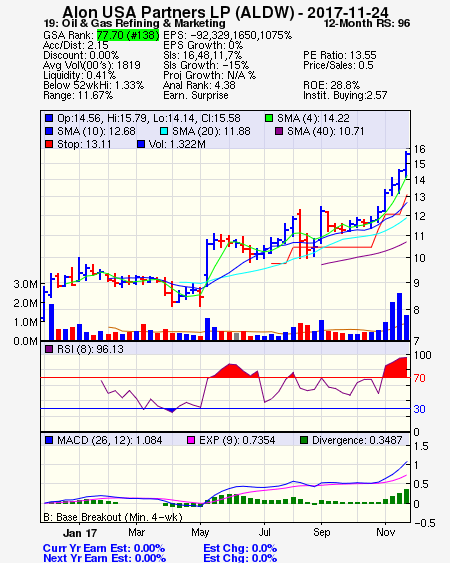This screenshot has height=563, width=450.
Task: Click the 'Stop: 13.11' legend text
Action: pyautogui.click(x=84, y=144)
